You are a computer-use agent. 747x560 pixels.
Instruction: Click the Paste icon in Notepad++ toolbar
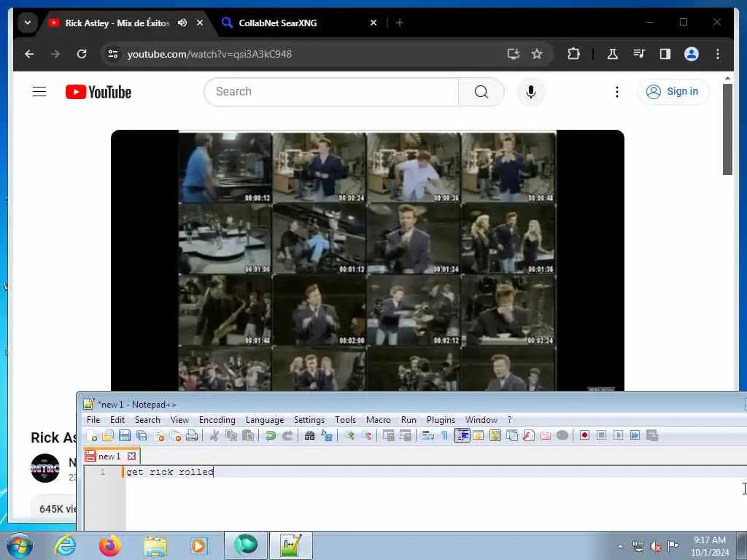tap(248, 436)
